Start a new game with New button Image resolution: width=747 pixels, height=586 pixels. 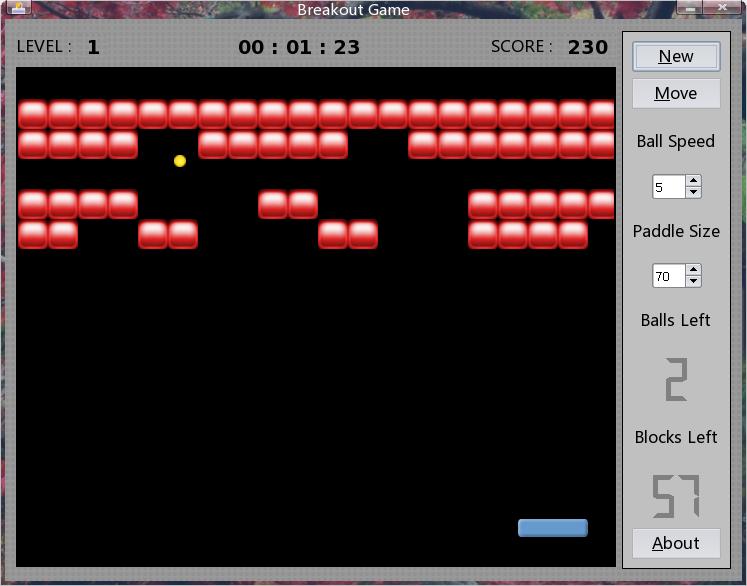coord(676,57)
